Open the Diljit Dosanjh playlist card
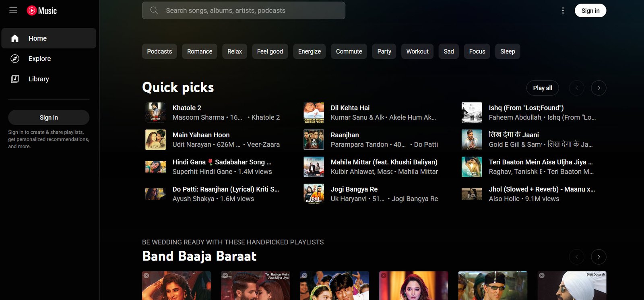Image resolution: width=644 pixels, height=300 pixels. tap(572, 286)
